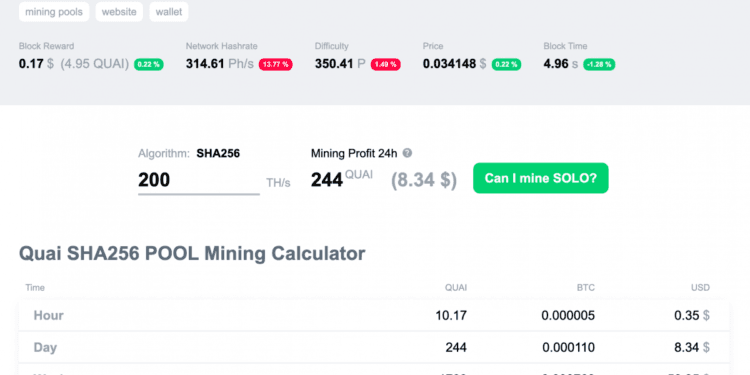
Task: Click the Can I mine SOLO? button
Action: coord(540,178)
